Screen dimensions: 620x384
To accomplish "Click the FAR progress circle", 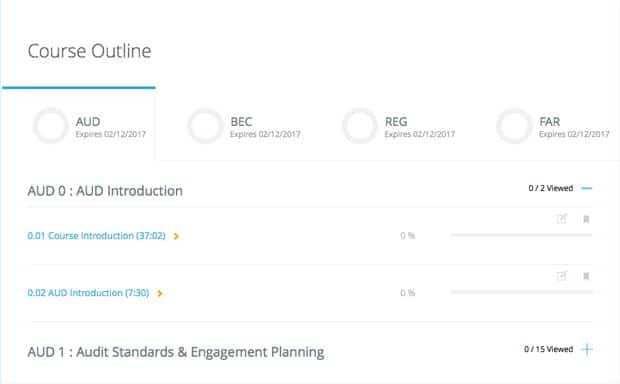I will point(514,126).
